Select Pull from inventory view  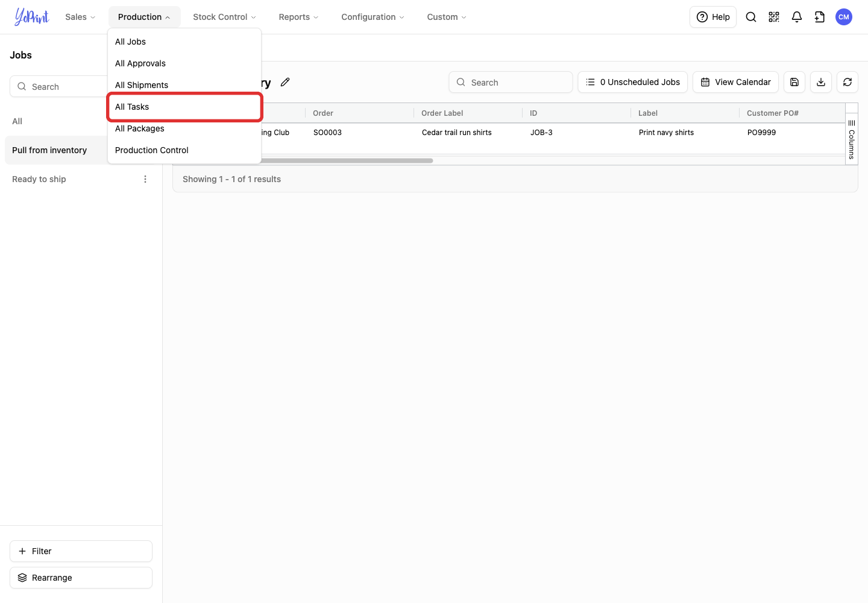(x=55, y=150)
